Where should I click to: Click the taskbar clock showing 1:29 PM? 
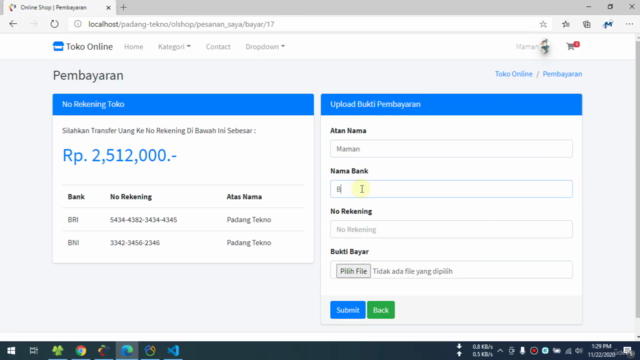tap(601, 351)
